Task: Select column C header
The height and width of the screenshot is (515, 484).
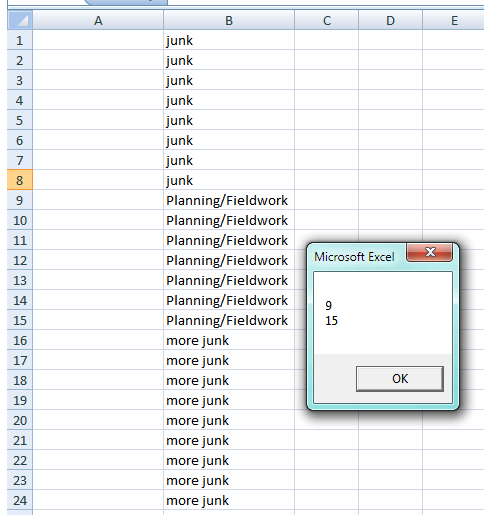Action: [327, 21]
